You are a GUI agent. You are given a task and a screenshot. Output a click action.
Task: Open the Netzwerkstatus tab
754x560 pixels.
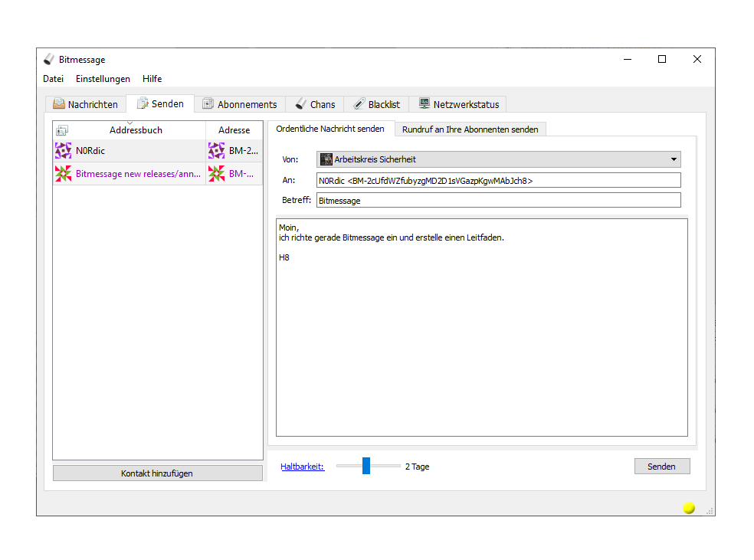point(459,104)
